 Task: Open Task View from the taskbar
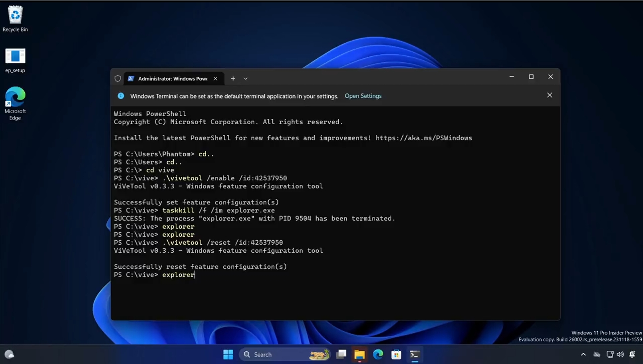tap(341, 354)
